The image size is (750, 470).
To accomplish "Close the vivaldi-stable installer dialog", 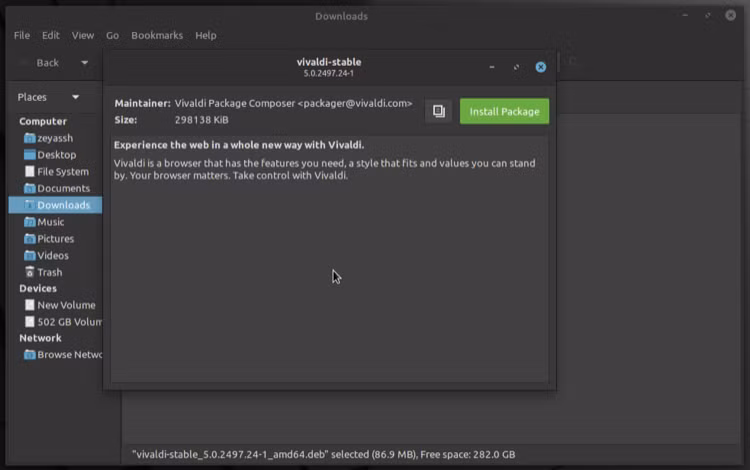I will 540,67.
